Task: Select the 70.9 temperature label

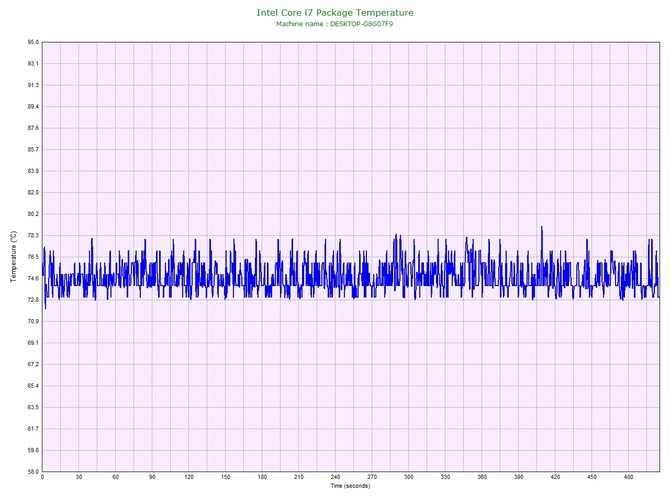Action: 33,321
